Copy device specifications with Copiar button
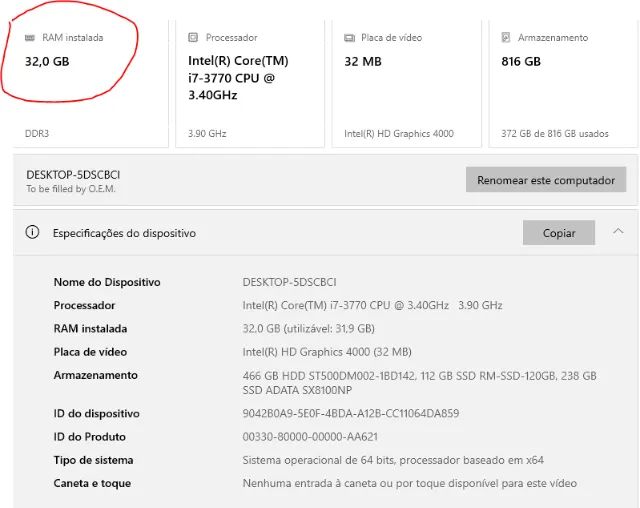Screen dimensions: 640x508 (x=559, y=233)
